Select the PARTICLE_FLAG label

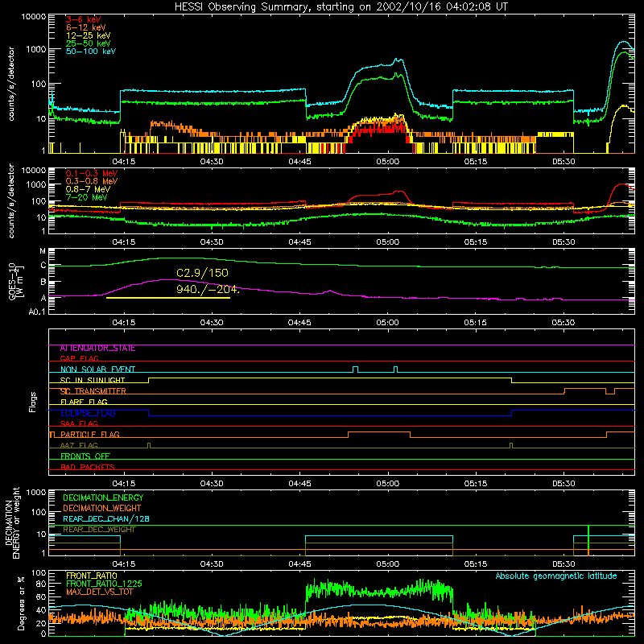click(x=90, y=435)
